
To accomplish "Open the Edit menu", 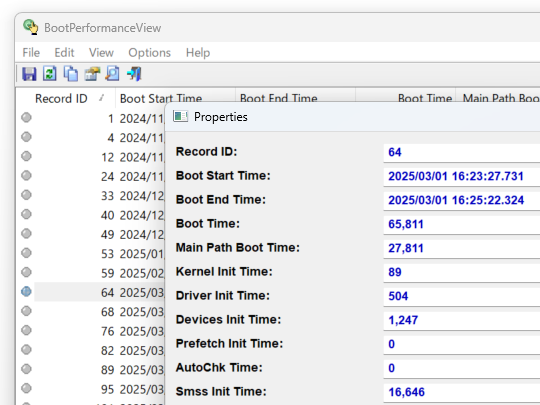I will (x=64, y=53).
